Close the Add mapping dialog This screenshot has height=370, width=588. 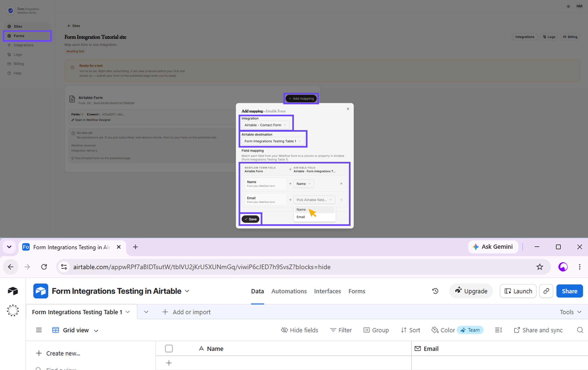pos(348,109)
